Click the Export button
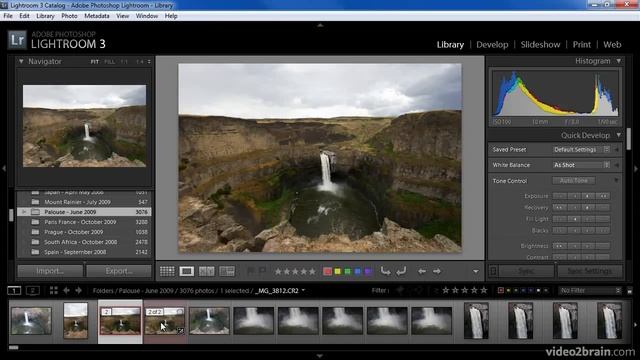The image size is (640, 360). pyautogui.click(x=119, y=271)
